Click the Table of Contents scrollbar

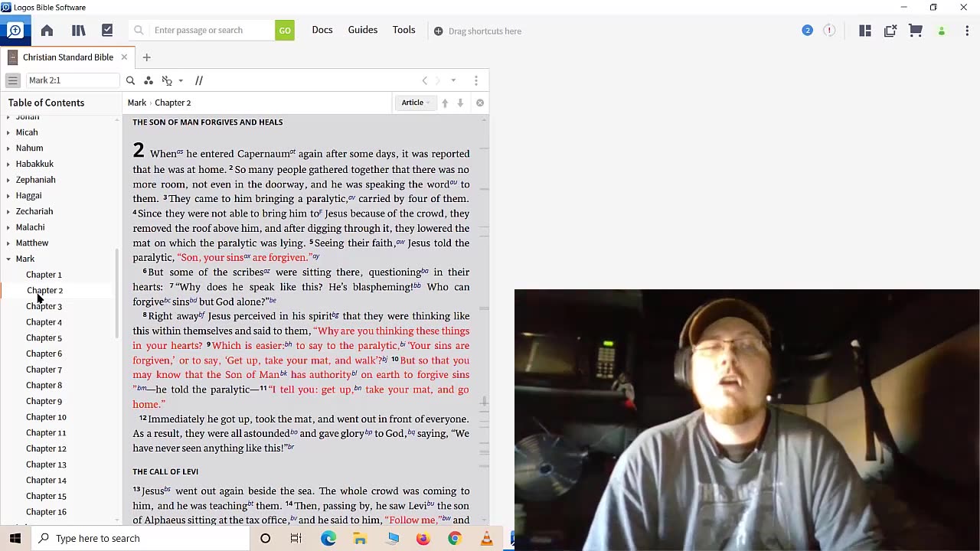click(x=117, y=294)
